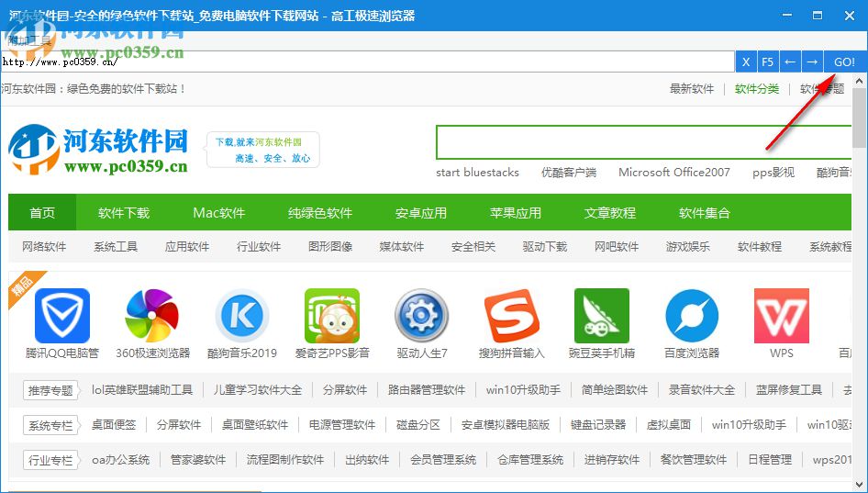Click the 软件分类 top link
This screenshot has height=493, width=868.
tap(757, 89)
